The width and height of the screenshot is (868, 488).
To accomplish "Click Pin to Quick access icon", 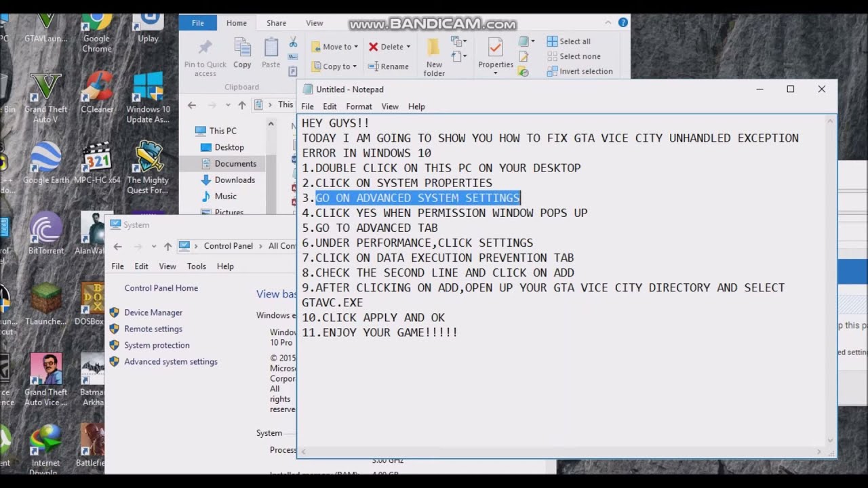I will point(205,47).
